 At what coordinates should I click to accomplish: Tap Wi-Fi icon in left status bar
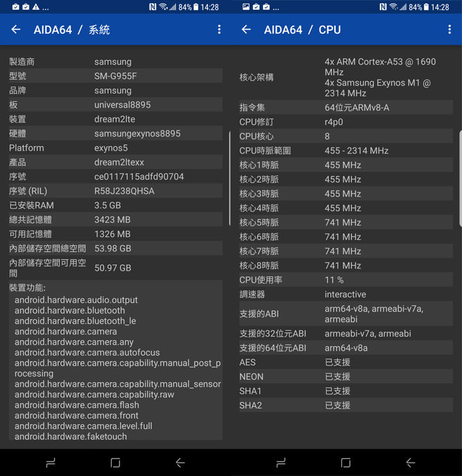coord(164,7)
